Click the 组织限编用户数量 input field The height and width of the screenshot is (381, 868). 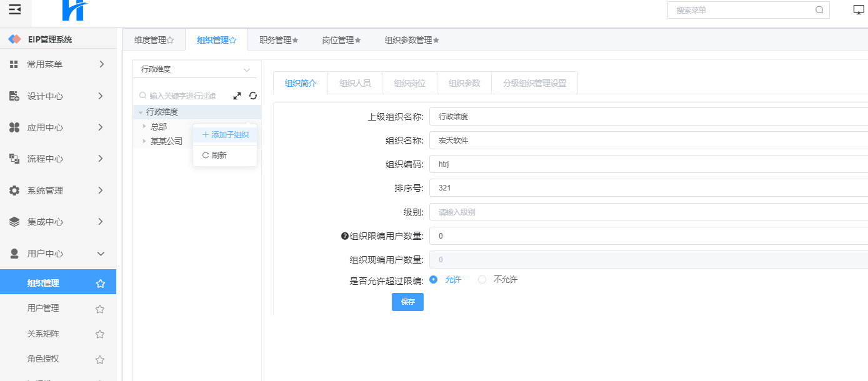(x=649, y=236)
